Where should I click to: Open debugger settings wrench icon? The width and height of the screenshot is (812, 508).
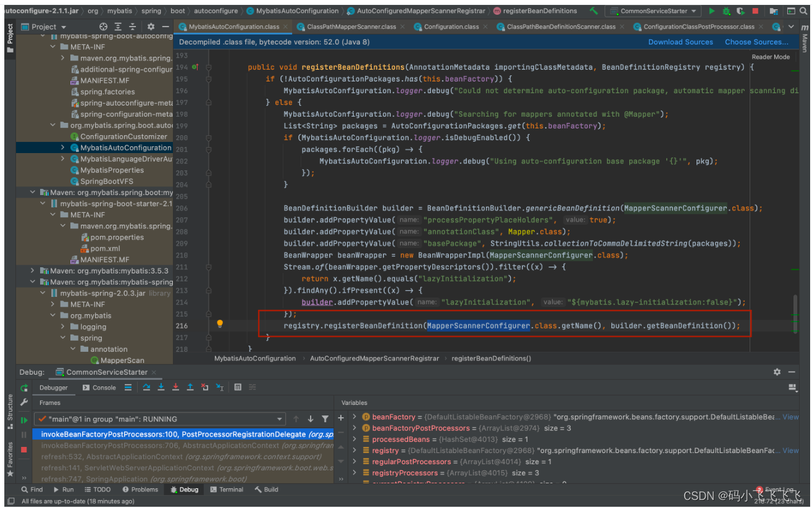[x=24, y=402]
